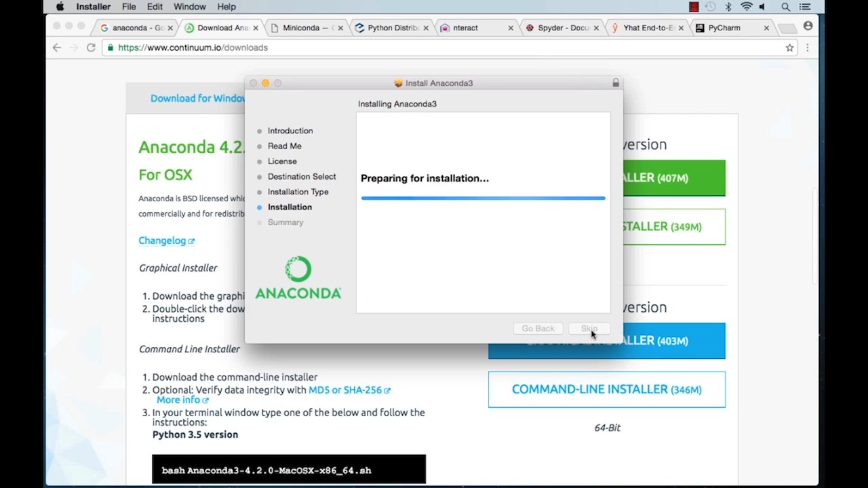Click the Summary step in installer
The width and height of the screenshot is (868, 488).
(285, 222)
